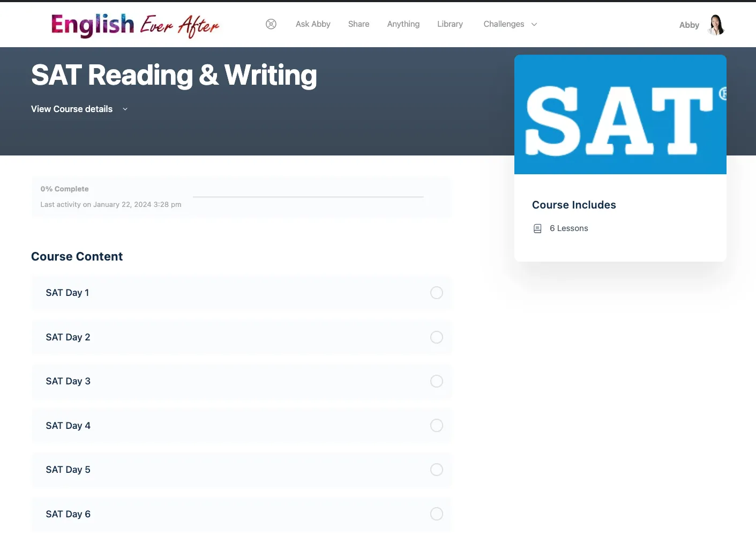The image size is (756, 557).
Task: Open the Ask Abby menu item
Action: 313,24
